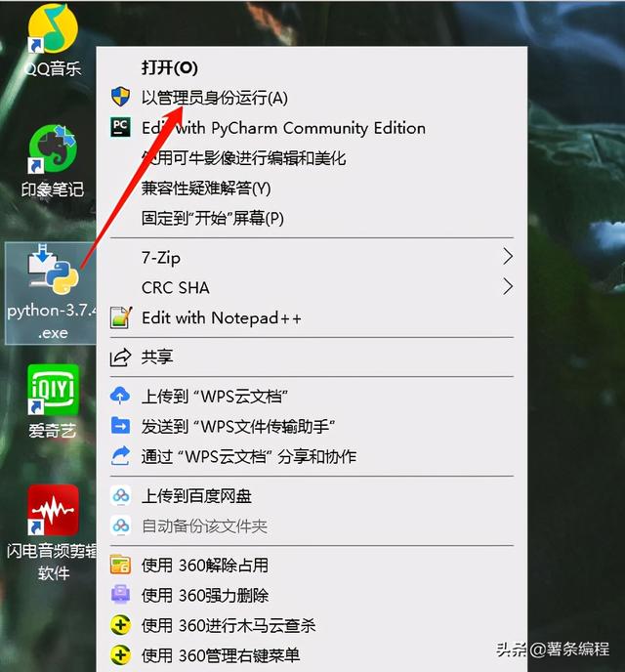Viewport: 625px width, 672px height.
Task: Click the WPS share and collaborate icon
Action: [x=120, y=455]
